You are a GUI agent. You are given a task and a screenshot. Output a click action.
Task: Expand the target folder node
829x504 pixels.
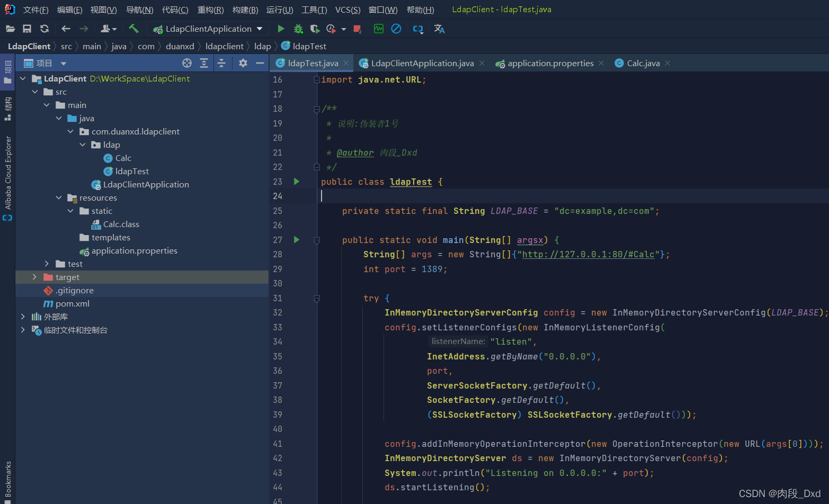pos(35,277)
